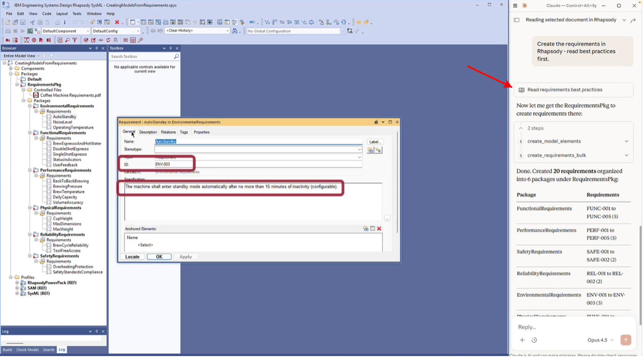This screenshot has height=357, width=644.
Task: Collapse the Profiles folder node
Action: pos(11,277)
